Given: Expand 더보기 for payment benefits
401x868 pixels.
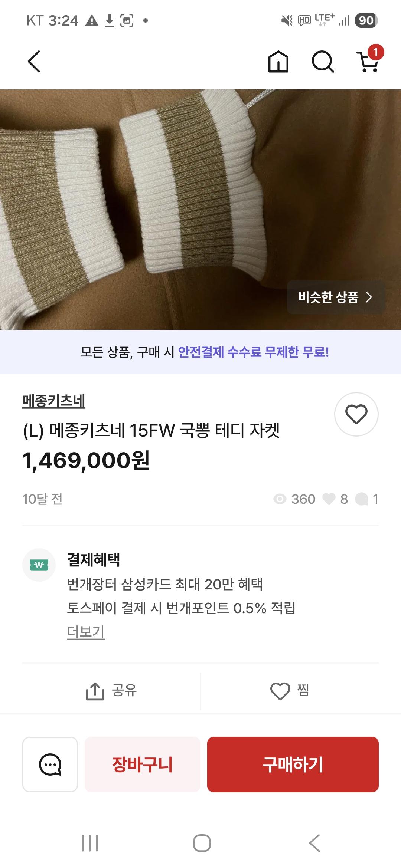Looking at the screenshot, I should (x=85, y=632).
